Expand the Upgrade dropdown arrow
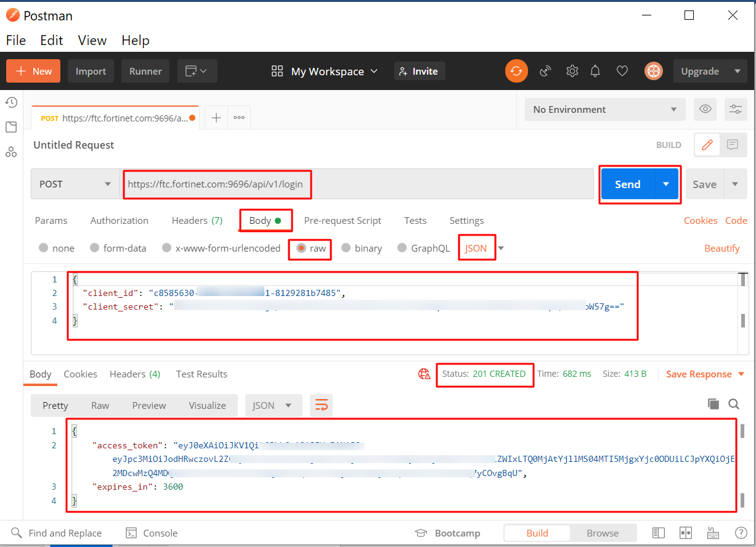Image resolution: width=756 pixels, height=547 pixels. [x=737, y=71]
